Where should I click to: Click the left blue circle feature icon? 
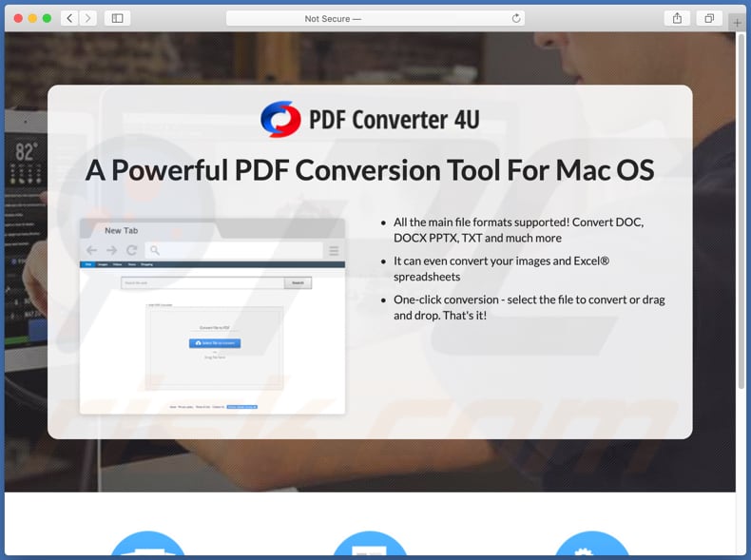(x=147, y=545)
